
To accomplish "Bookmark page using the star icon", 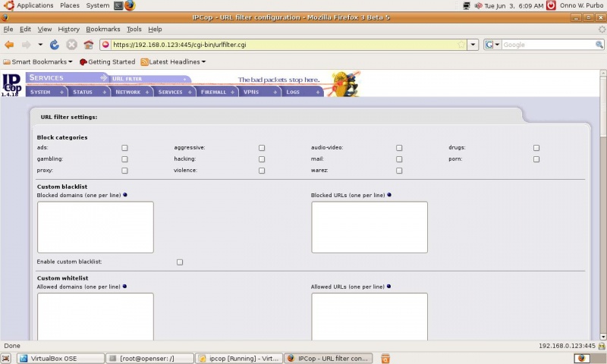I will (x=461, y=45).
